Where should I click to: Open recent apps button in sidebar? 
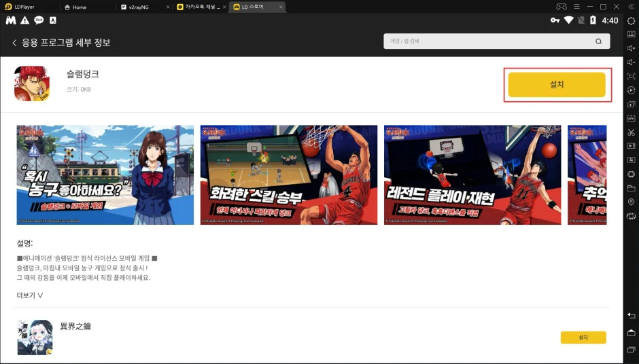point(631,349)
